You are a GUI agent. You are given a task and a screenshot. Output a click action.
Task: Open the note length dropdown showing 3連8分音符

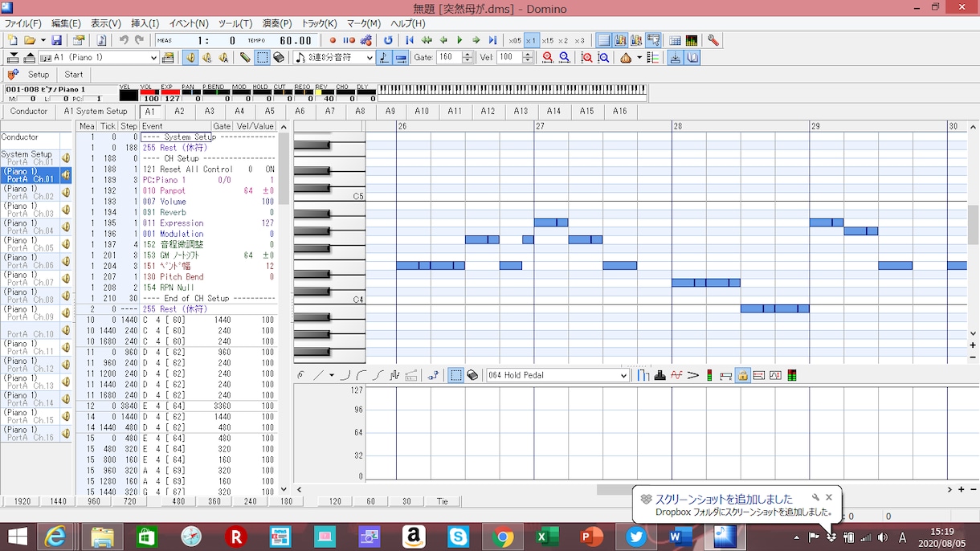[x=370, y=58]
